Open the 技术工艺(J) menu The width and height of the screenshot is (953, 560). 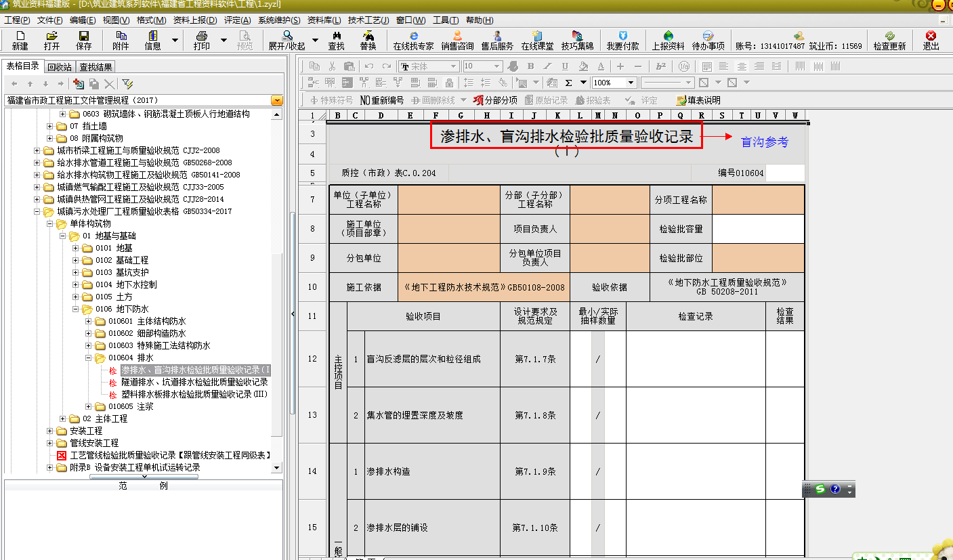tap(368, 20)
